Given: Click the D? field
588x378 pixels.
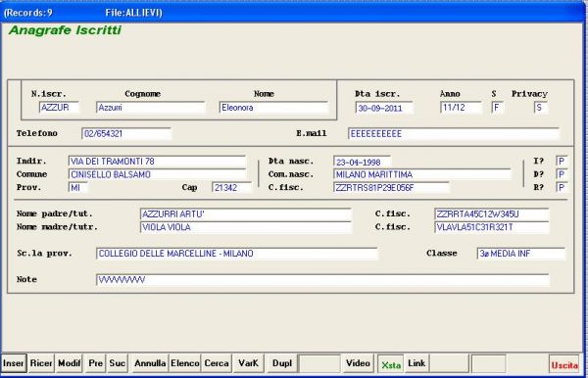Looking at the screenshot, I should (x=562, y=174).
